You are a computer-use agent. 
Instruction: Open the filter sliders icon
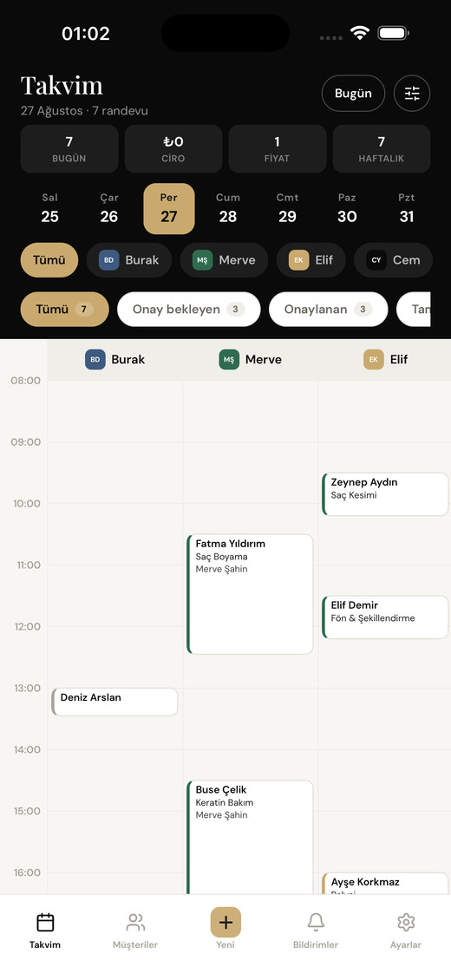tap(412, 93)
